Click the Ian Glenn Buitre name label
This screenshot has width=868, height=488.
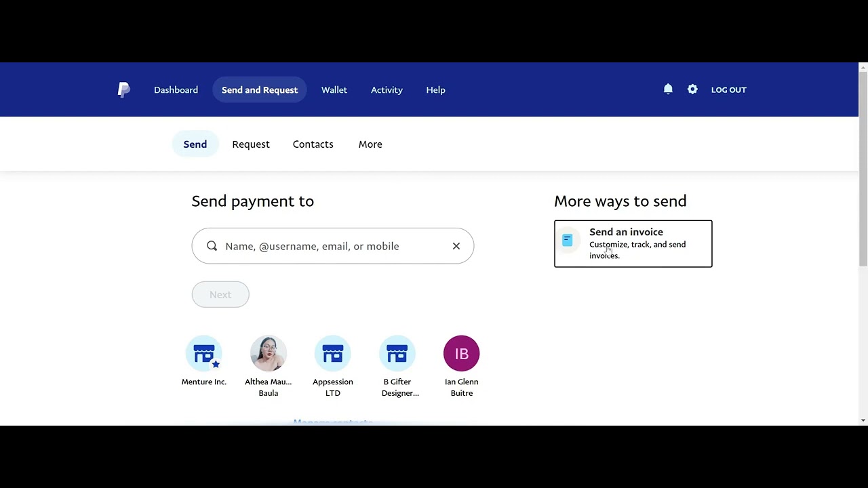point(462,387)
